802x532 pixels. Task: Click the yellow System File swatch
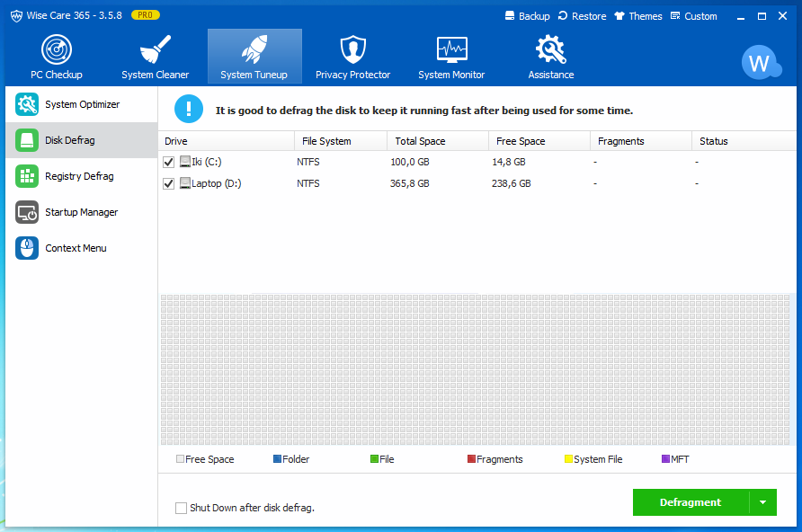coord(568,459)
